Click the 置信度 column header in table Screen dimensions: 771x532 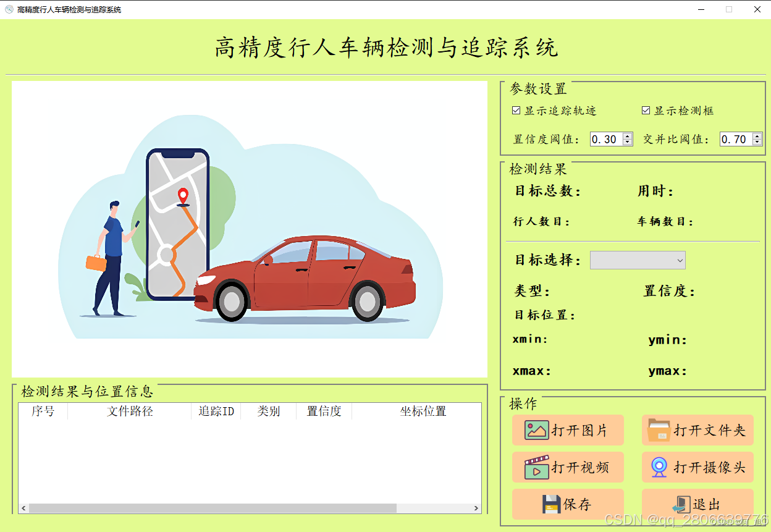coord(324,412)
